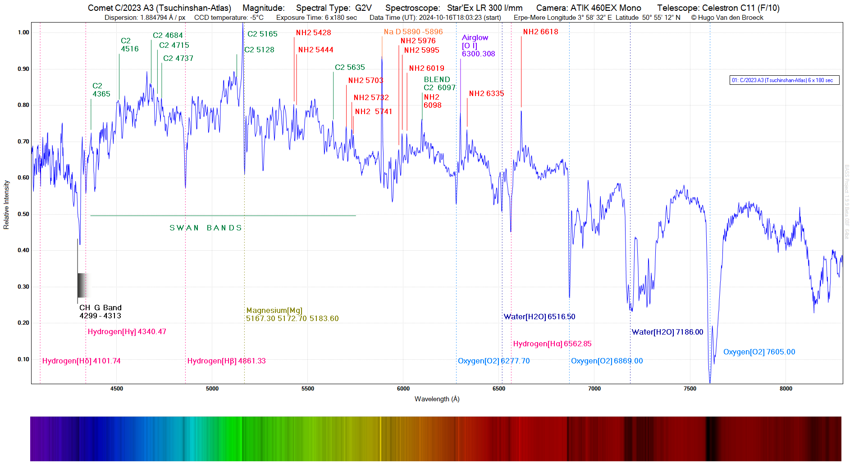This screenshot has width=868, height=473.
Task: Select the NH2 6618 emission label
Action: click(x=540, y=32)
